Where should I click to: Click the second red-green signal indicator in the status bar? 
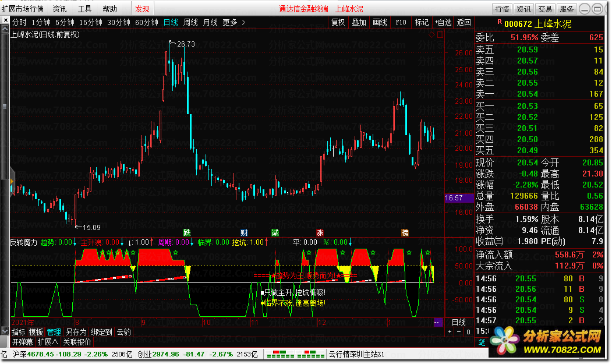[311, 354]
